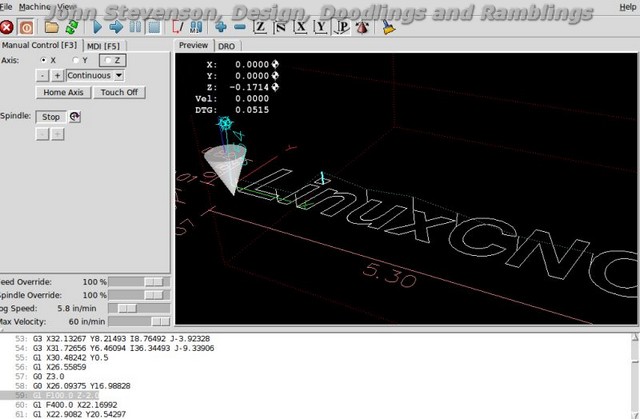Decrease spindle speed minus button
The width and height of the screenshot is (640, 419).
point(42,134)
